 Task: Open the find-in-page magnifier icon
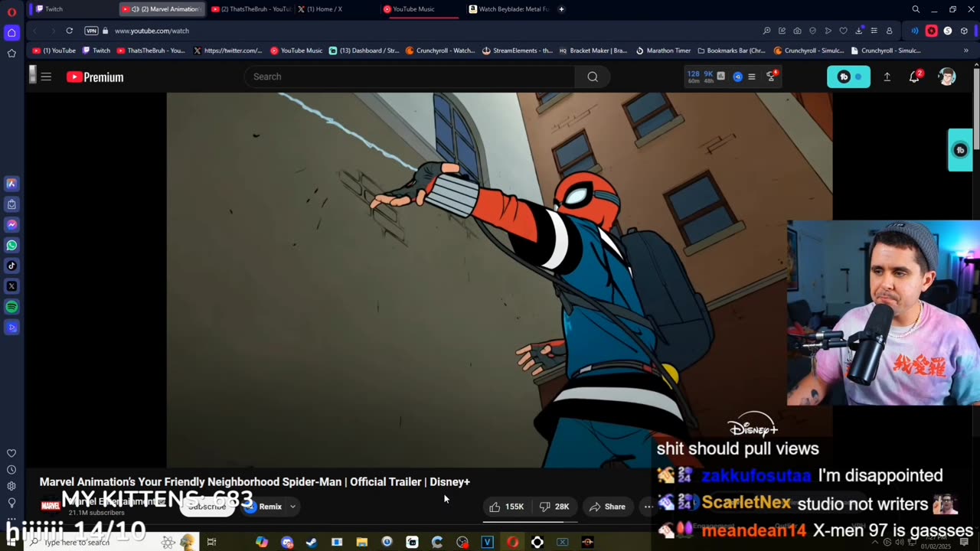pos(766,31)
